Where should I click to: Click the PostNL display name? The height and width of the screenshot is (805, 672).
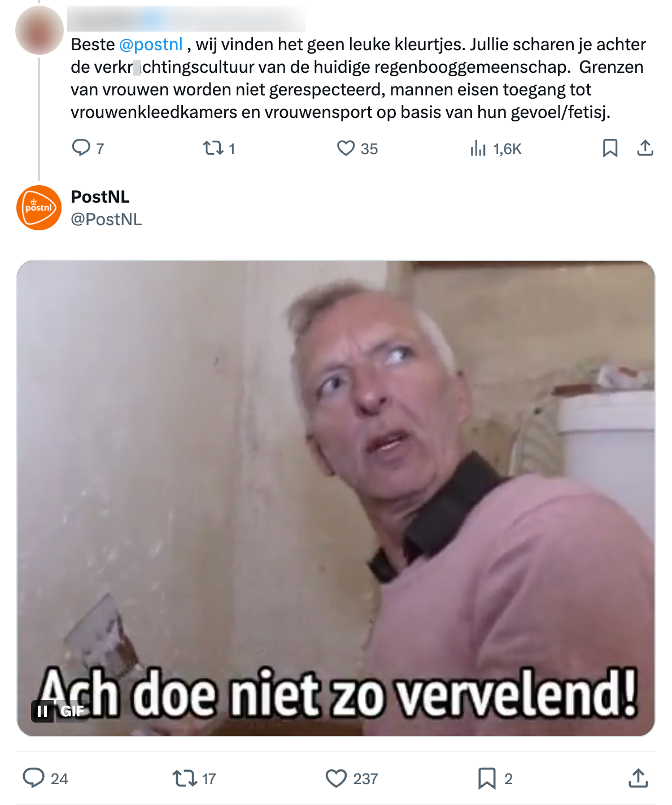pyautogui.click(x=100, y=196)
